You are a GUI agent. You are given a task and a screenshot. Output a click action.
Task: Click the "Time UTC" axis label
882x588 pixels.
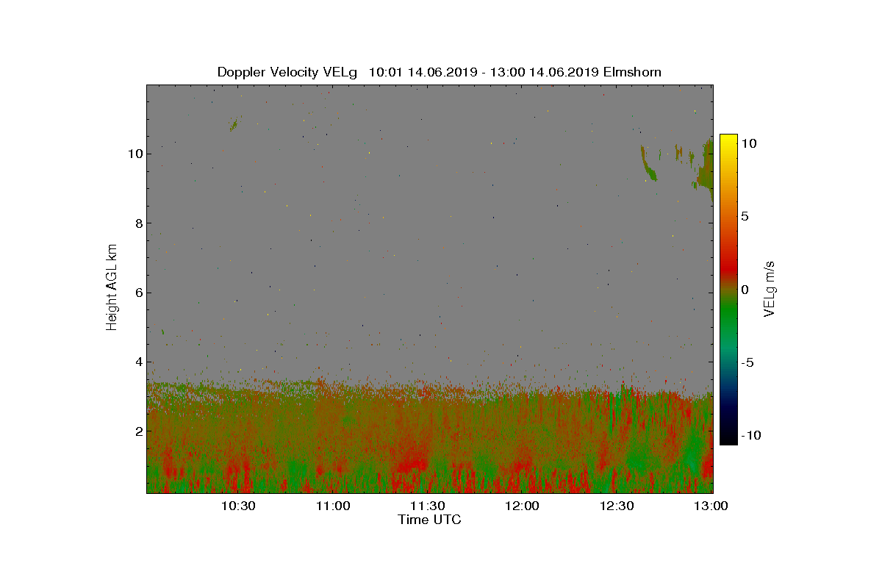pyautogui.click(x=429, y=520)
